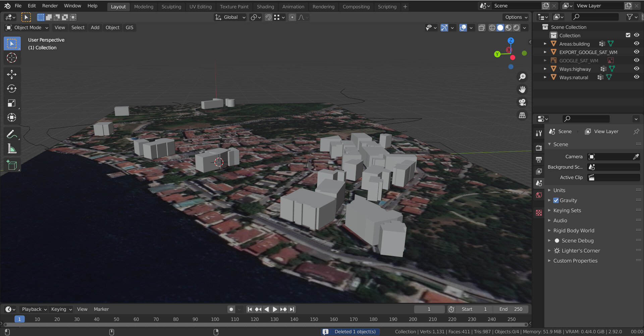Click the End frame value field

pos(511,310)
